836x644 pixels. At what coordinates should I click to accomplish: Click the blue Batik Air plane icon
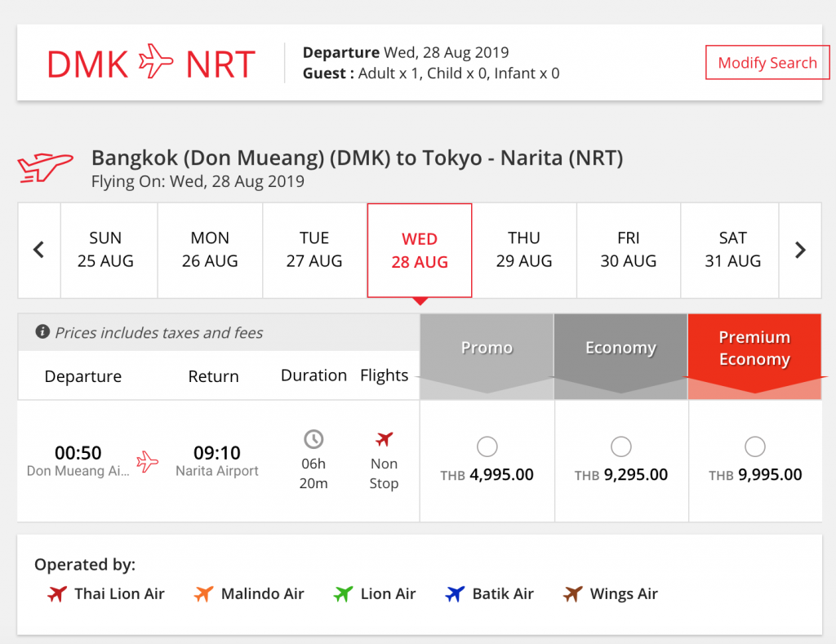[455, 593]
